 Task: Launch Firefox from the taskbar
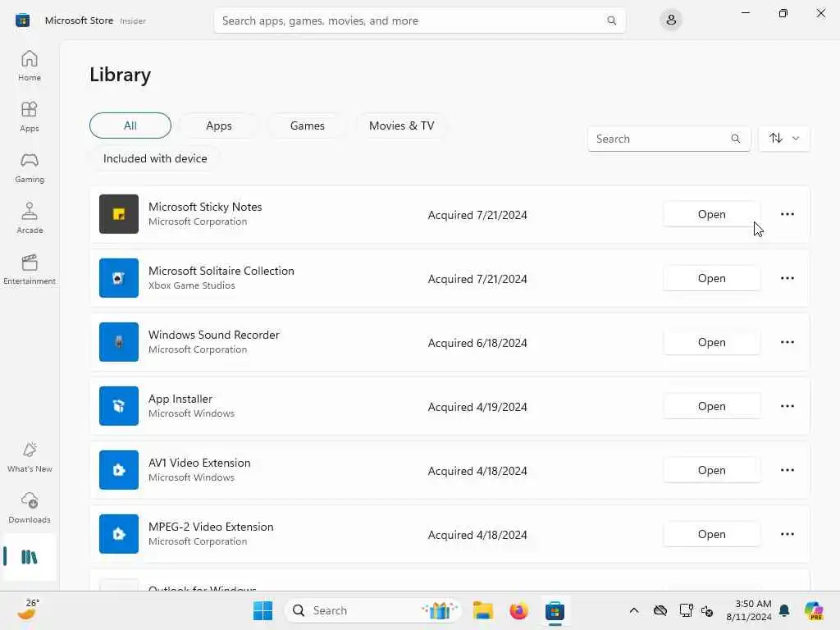click(x=518, y=610)
